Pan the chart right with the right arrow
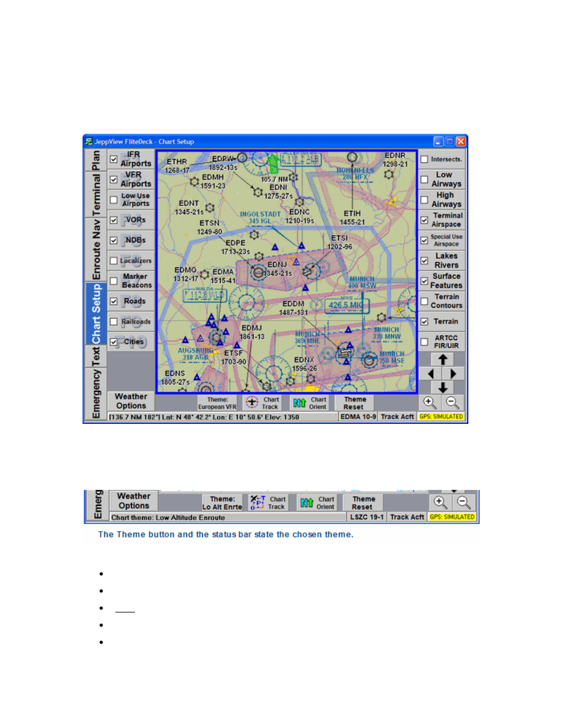This screenshot has height=728, width=562. 454,374
